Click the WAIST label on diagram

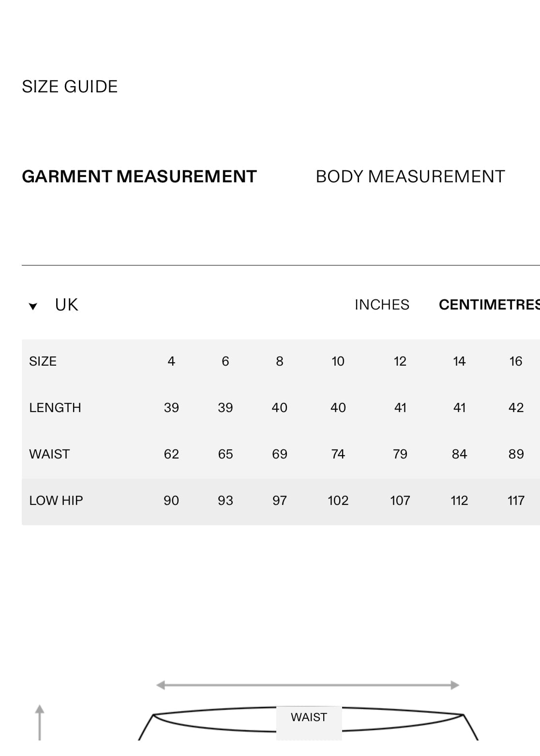(309, 717)
